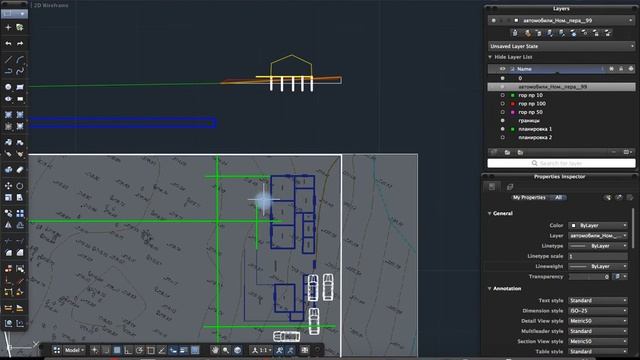This screenshot has height=360, width=640.
Task: Select layer гор пр 50 row
Action: pyautogui.click(x=561, y=112)
